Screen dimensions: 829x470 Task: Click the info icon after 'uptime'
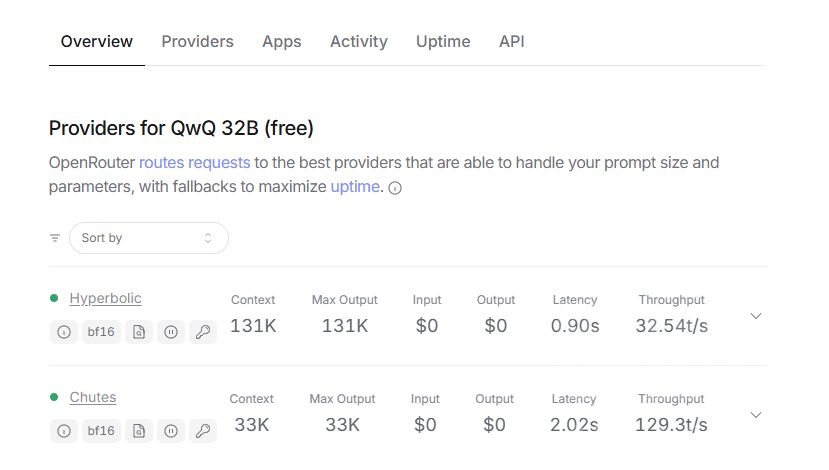tap(395, 188)
